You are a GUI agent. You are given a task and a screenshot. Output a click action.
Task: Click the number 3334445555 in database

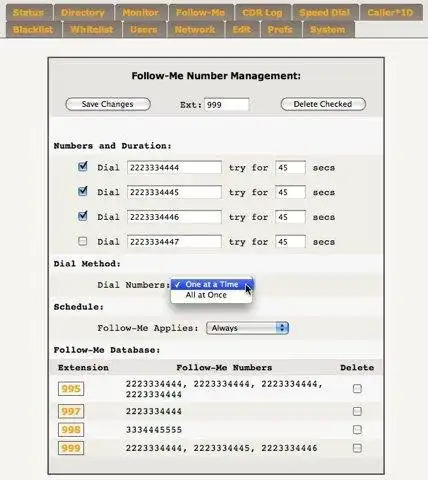[x=154, y=430]
